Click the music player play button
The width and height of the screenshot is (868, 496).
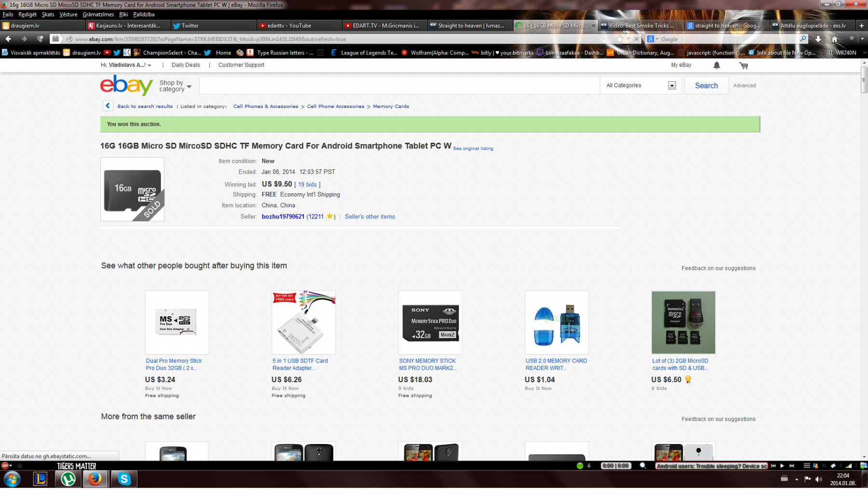(x=782, y=466)
